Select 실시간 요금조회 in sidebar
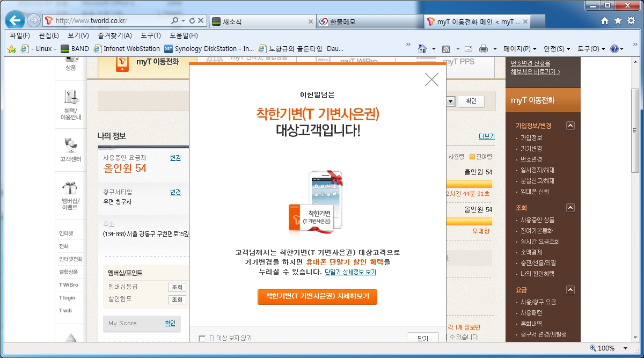This screenshot has width=644, height=358. [x=540, y=242]
